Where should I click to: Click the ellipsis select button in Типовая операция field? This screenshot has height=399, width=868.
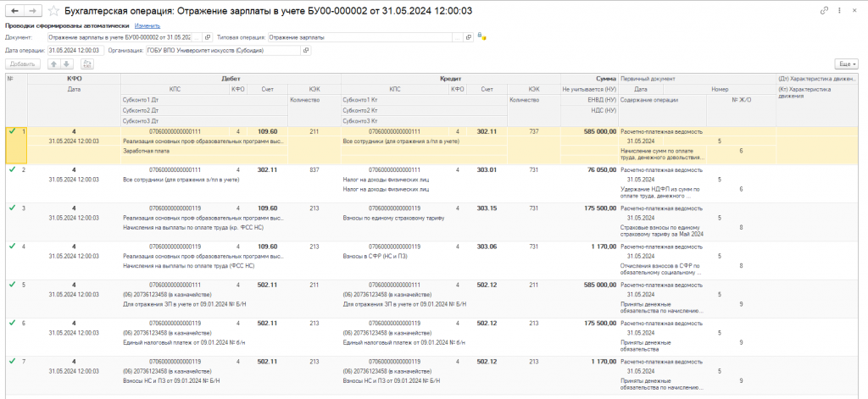[x=458, y=37]
